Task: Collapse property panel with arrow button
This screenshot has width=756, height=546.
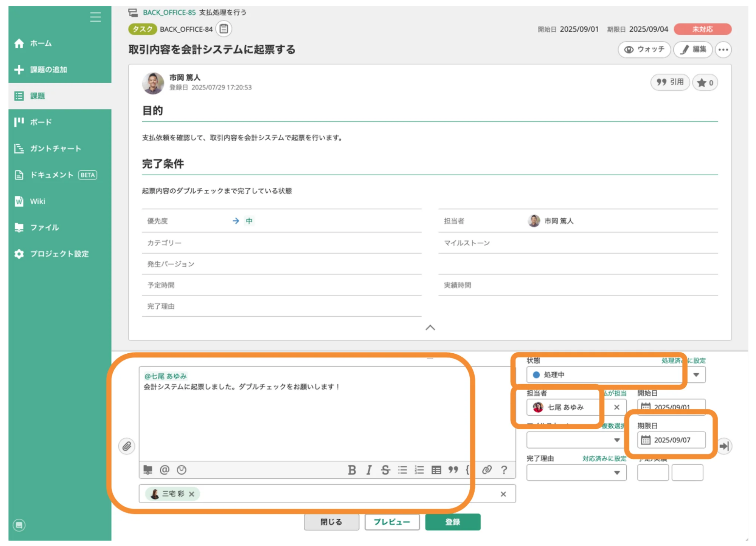Action: (724, 446)
